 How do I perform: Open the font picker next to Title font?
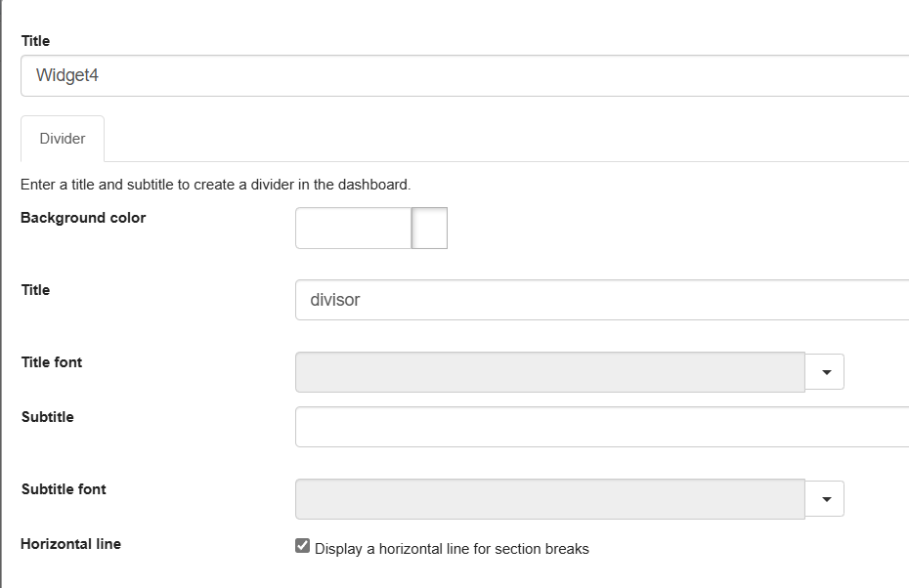pyautogui.click(x=824, y=371)
